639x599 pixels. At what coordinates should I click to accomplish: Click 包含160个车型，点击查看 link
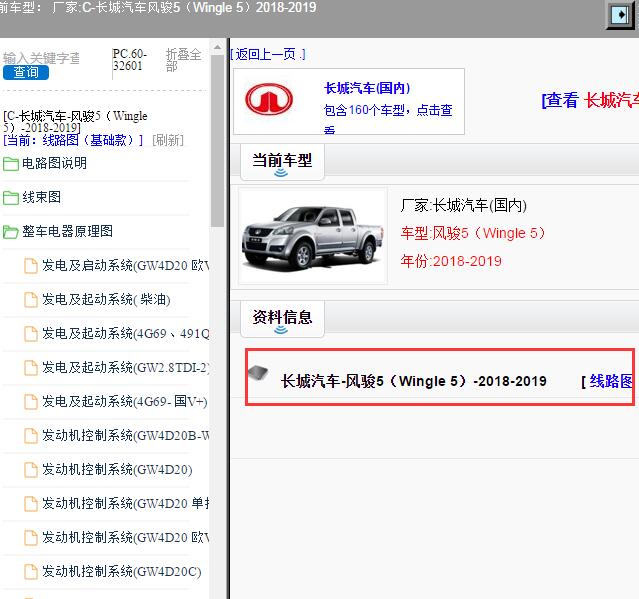(388, 119)
